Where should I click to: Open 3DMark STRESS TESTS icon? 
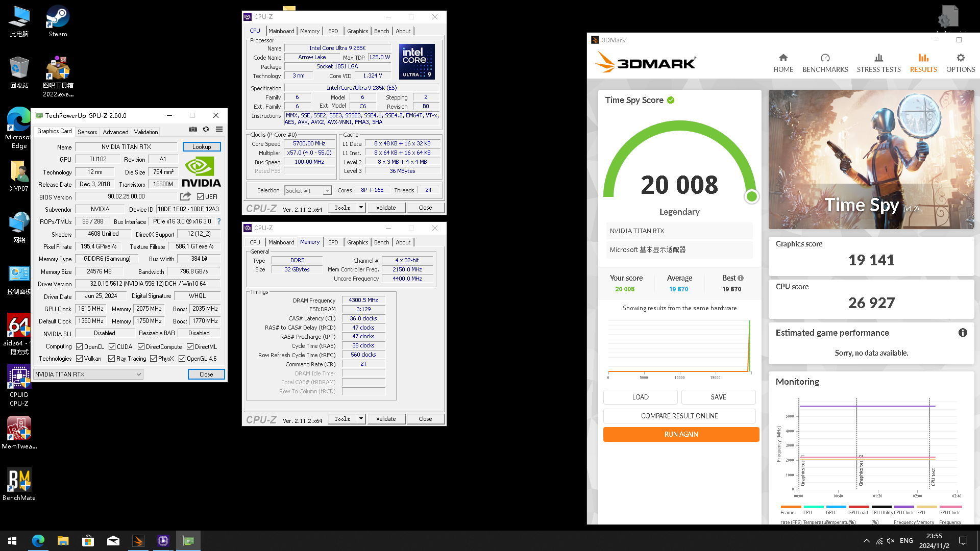click(878, 58)
